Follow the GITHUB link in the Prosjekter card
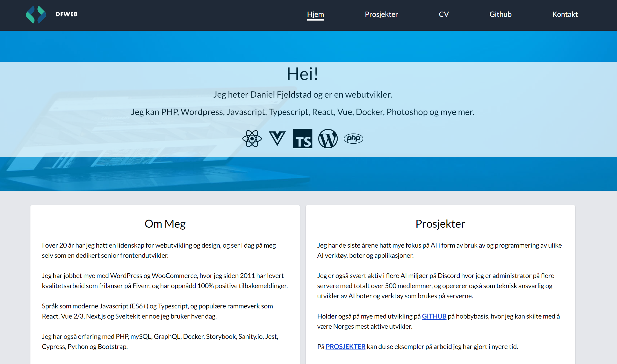This screenshot has height=364, width=617. tap(434, 316)
